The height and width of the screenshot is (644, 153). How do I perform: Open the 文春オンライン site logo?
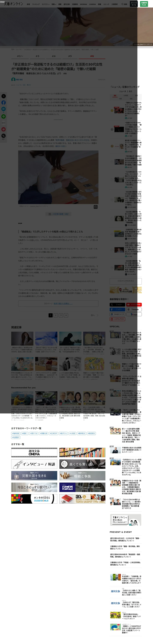[13, 4]
